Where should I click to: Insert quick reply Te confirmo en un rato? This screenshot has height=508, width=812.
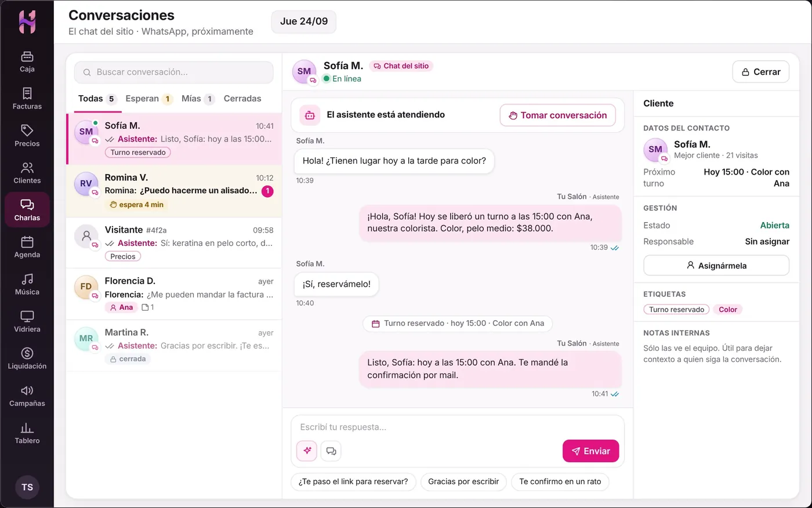pos(560,481)
